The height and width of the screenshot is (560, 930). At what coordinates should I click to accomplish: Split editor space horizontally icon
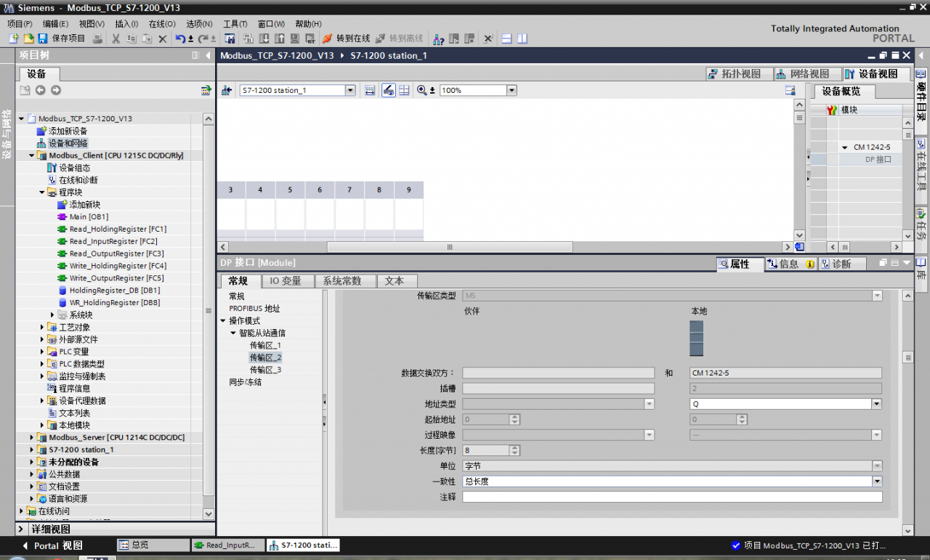507,38
